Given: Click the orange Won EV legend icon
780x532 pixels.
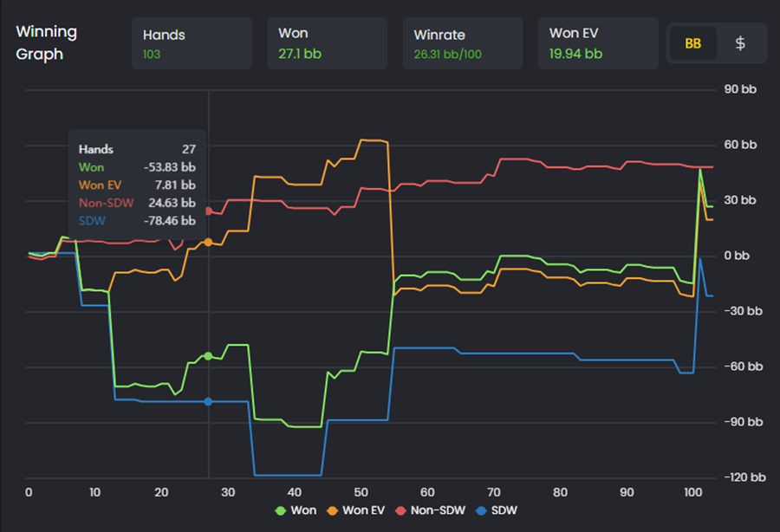Looking at the screenshot, I should (x=332, y=510).
